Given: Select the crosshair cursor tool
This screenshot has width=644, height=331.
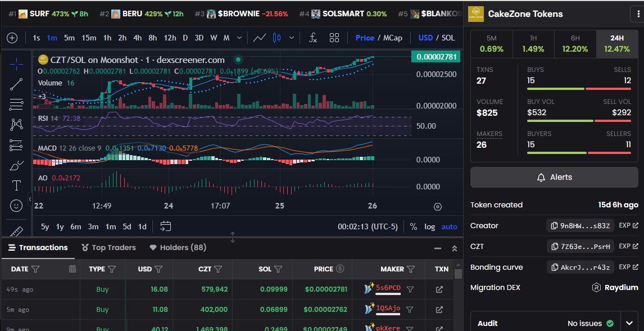Looking at the screenshot, I should [16, 64].
